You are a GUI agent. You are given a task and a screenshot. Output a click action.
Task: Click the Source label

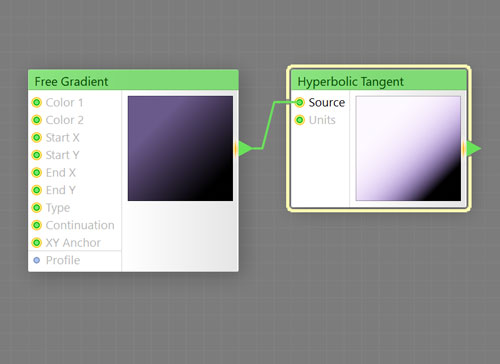pyautogui.click(x=327, y=102)
